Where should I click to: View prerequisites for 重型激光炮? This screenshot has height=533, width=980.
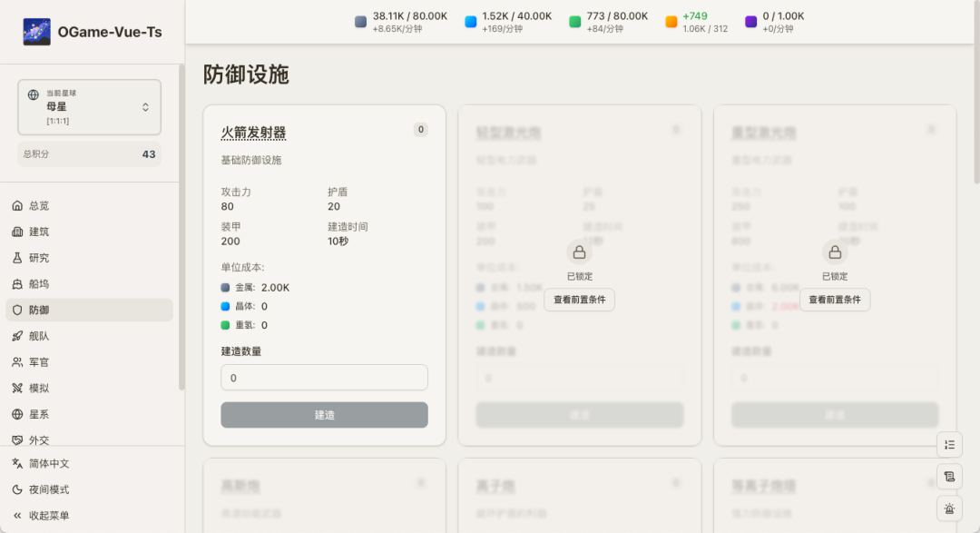(834, 300)
